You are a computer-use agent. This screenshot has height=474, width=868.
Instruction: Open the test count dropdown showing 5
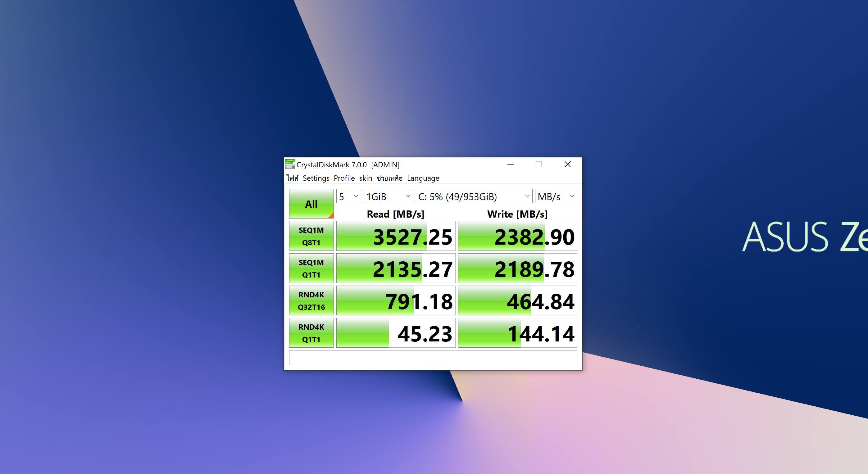click(x=348, y=196)
